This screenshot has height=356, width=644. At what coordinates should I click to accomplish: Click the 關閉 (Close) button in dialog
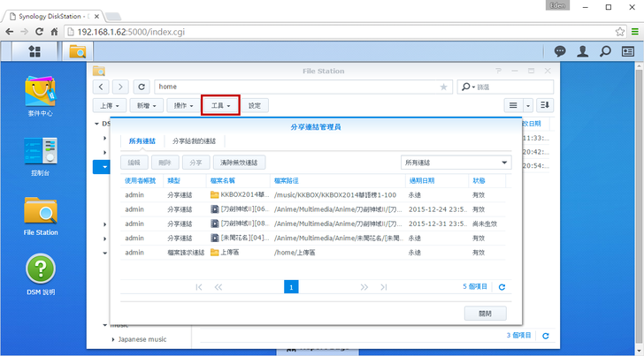[x=485, y=314]
